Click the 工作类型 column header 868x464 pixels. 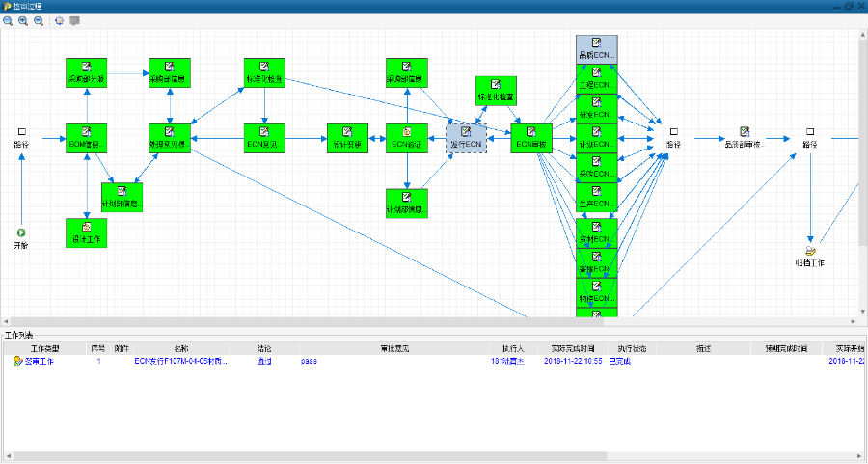[x=44, y=348]
